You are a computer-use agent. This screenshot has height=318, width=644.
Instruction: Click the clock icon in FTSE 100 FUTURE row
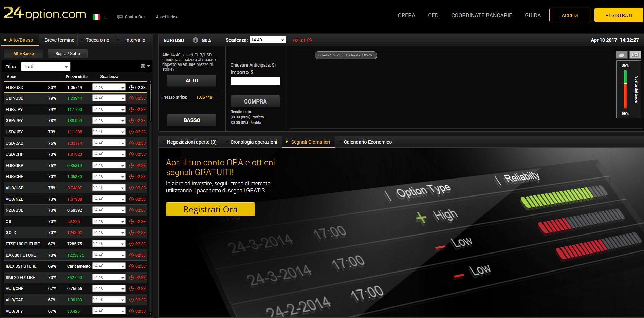[132, 244]
